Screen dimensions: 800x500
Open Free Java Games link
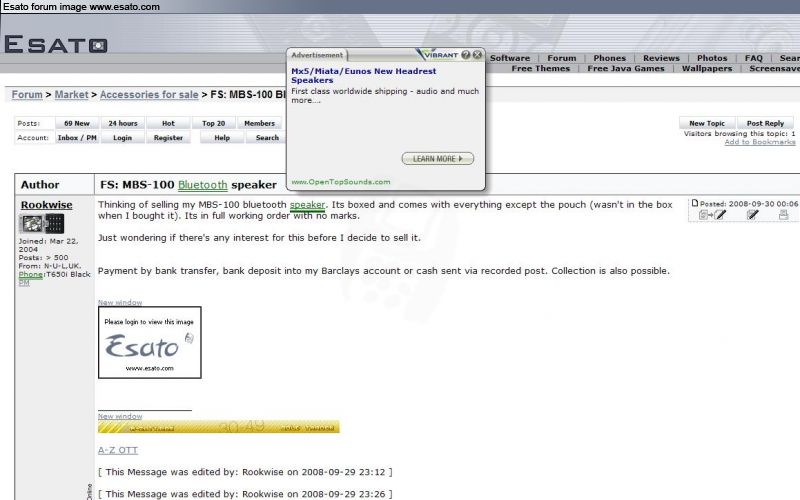pos(626,68)
